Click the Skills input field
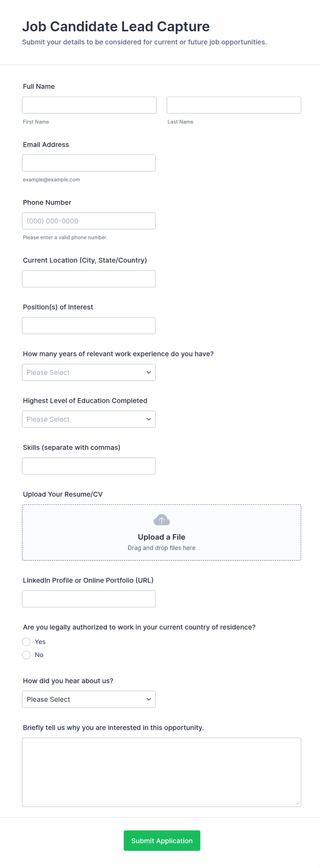The image size is (320, 868). 89,466
